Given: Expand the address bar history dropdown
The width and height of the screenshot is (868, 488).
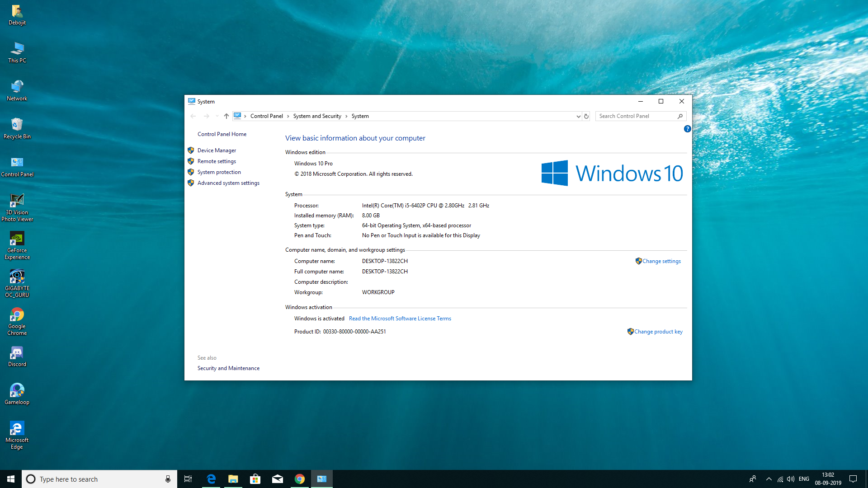Looking at the screenshot, I should pyautogui.click(x=578, y=116).
